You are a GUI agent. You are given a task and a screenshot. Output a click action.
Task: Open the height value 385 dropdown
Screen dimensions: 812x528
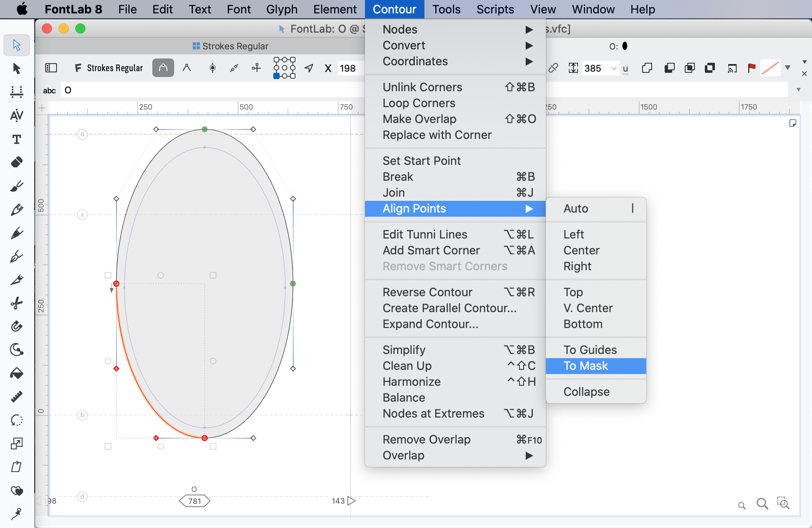(614, 68)
